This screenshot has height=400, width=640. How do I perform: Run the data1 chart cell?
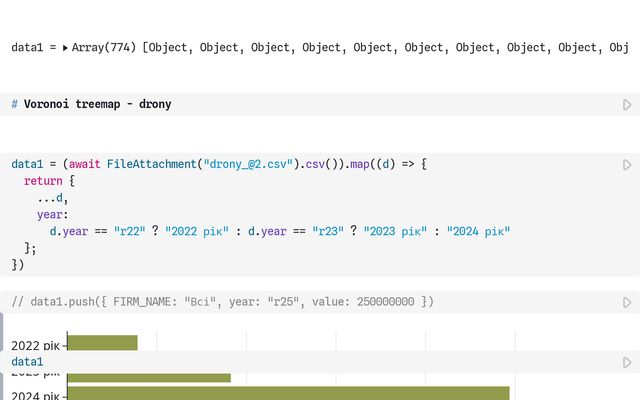(627, 362)
